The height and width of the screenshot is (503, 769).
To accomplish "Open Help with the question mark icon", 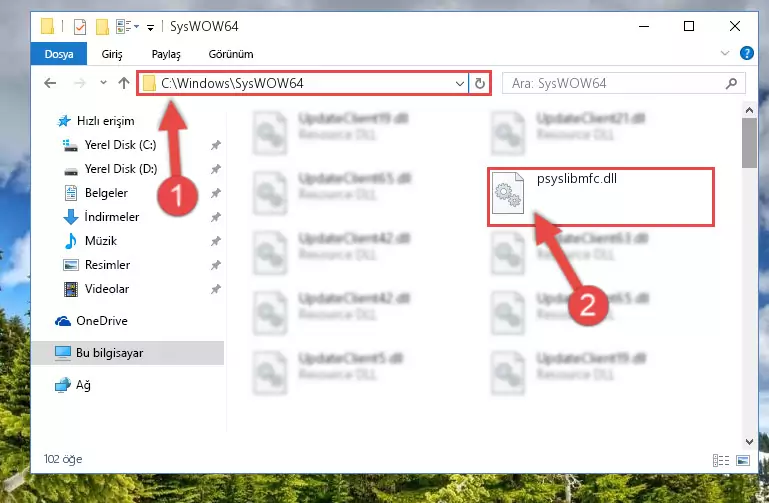I will tap(746, 53).
